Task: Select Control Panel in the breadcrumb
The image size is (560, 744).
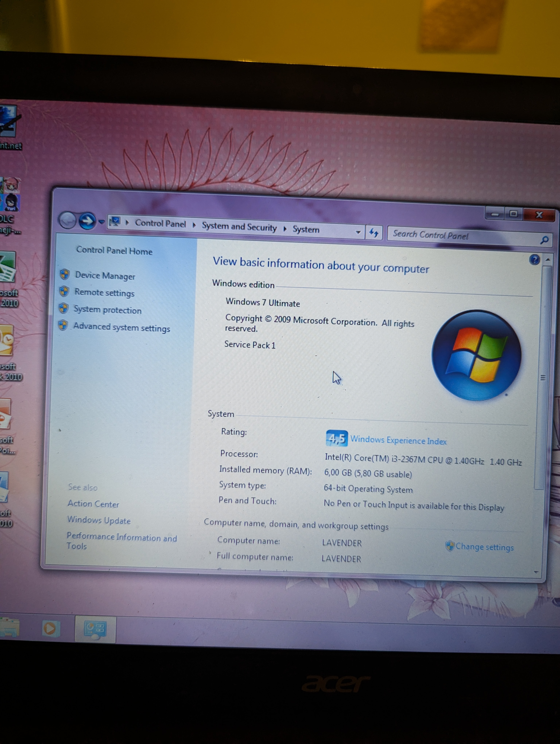Action: click(160, 224)
